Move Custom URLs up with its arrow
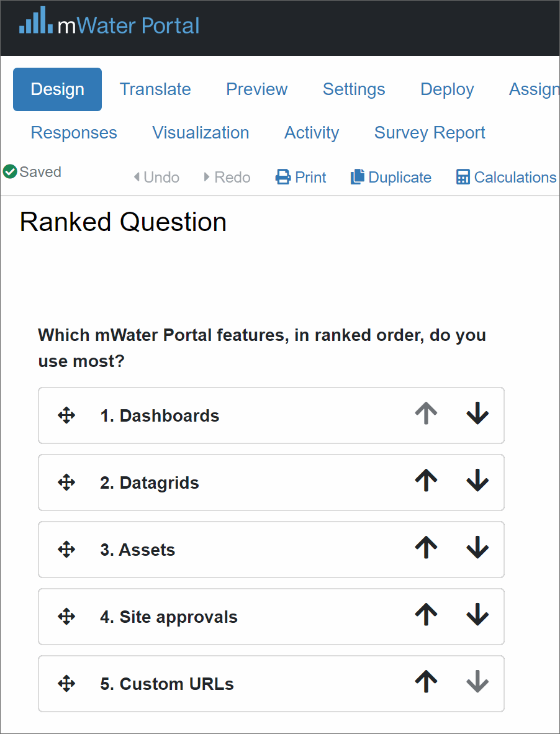560x734 pixels. 426,682
